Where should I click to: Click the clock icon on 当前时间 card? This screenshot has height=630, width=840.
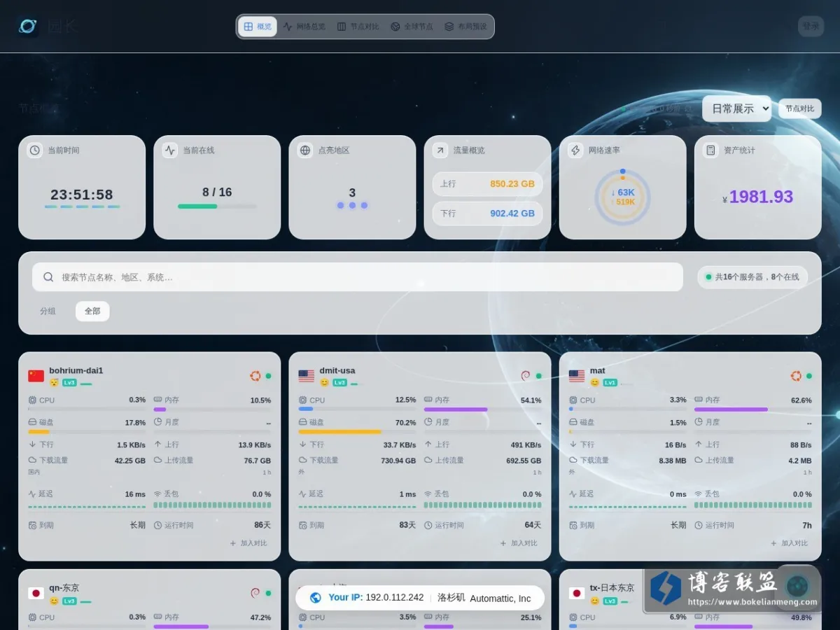34,150
